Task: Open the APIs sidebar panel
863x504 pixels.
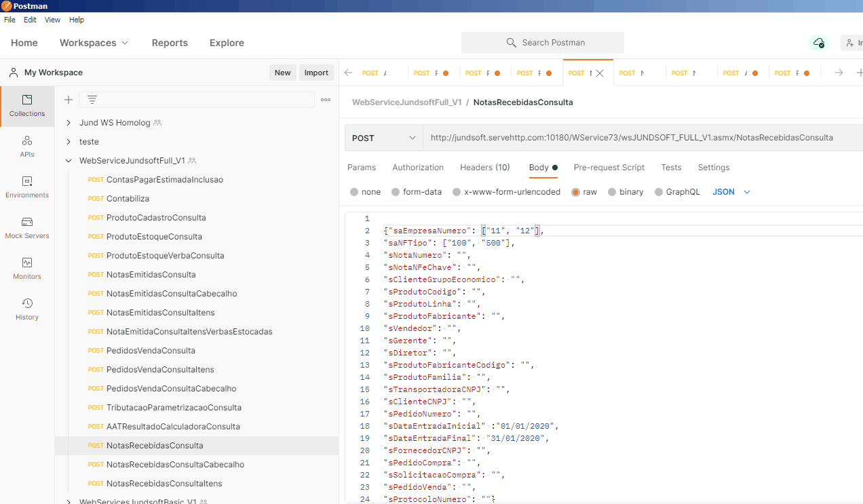Action: [x=27, y=147]
